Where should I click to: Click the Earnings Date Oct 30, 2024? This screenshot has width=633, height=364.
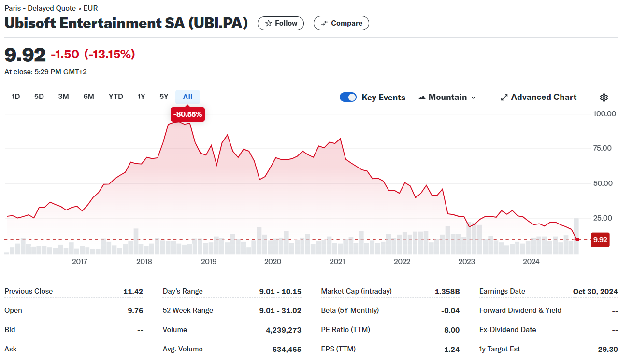point(595,291)
